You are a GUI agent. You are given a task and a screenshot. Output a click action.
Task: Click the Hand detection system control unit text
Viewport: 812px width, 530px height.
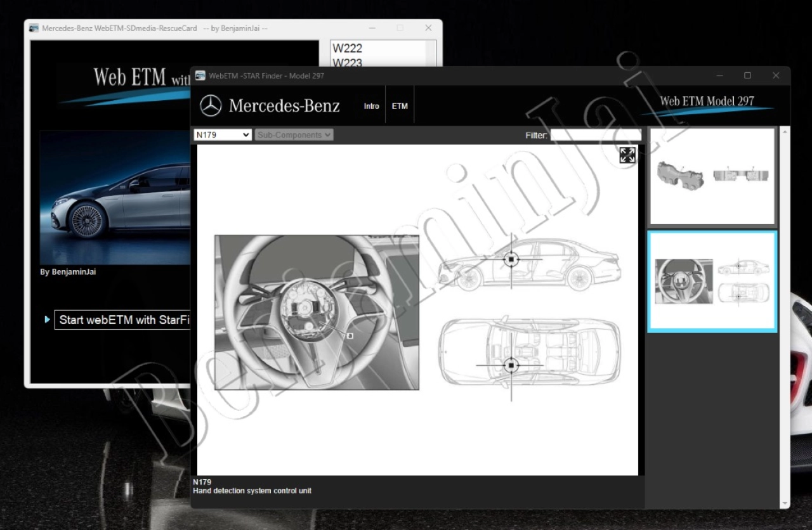click(x=252, y=491)
